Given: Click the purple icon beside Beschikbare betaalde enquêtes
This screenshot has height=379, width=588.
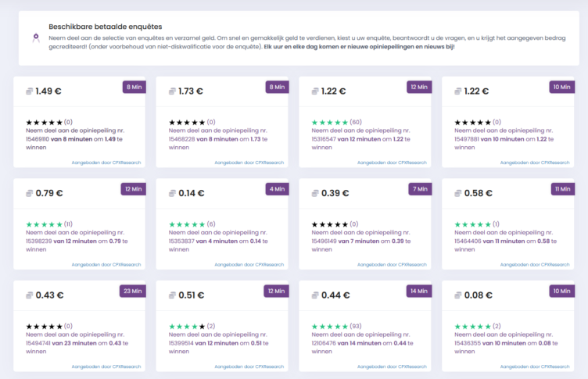Looking at the screenshot, I should [35, 38].
